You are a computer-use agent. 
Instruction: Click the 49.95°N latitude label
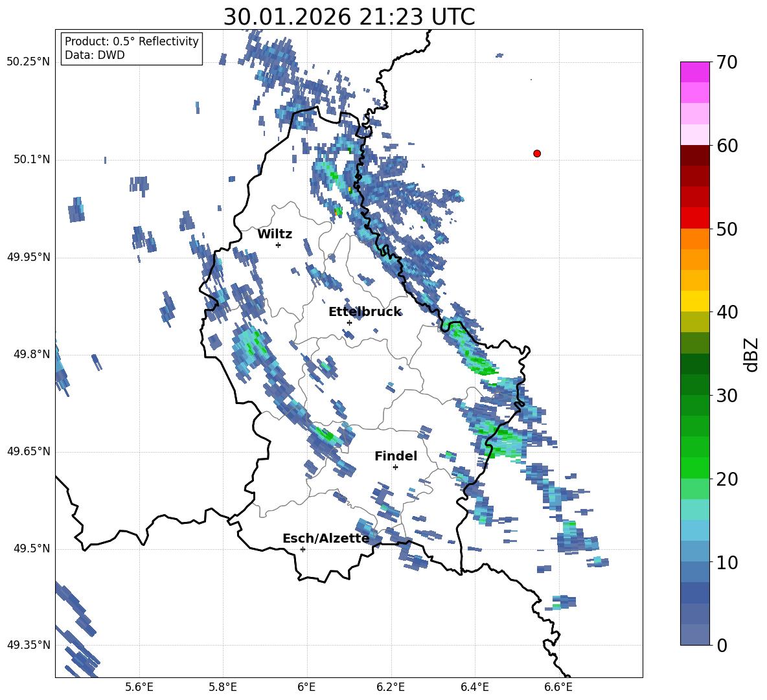[29, 257]
